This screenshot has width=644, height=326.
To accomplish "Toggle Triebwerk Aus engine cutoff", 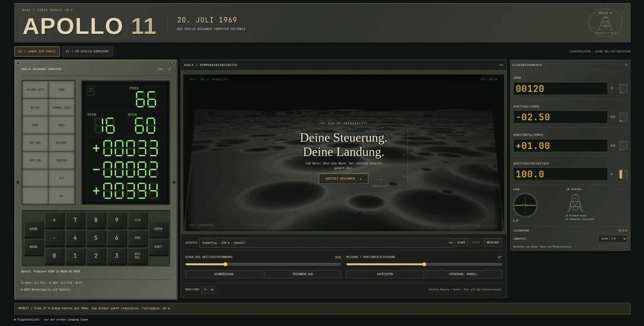I will click(302, 274).
